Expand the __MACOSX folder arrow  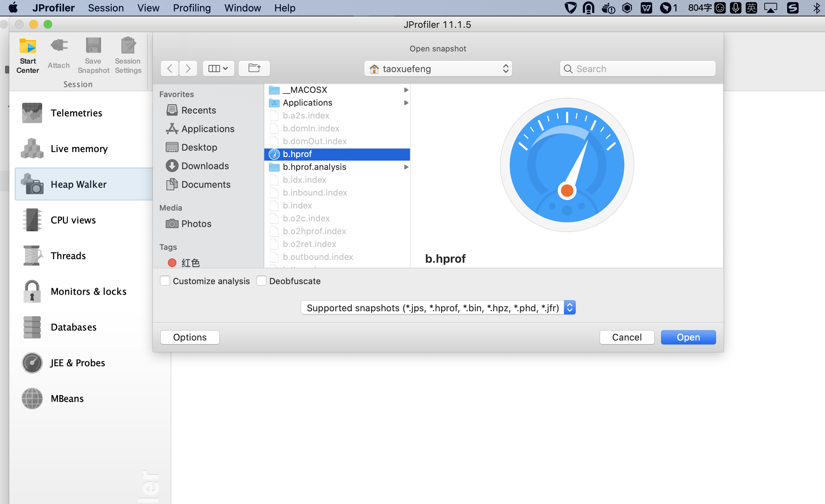click(406, 90)
